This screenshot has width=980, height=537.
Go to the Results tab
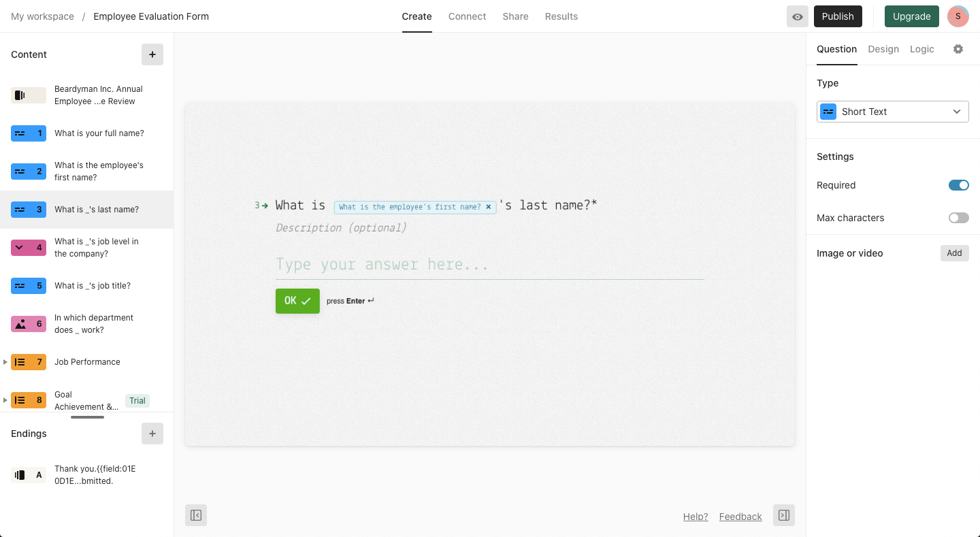point(561,16)
